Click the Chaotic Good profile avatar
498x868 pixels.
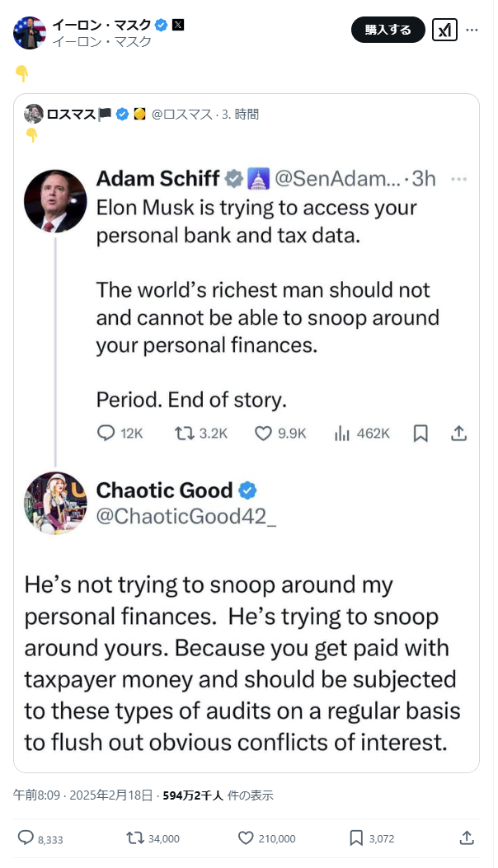coord(55,503)
